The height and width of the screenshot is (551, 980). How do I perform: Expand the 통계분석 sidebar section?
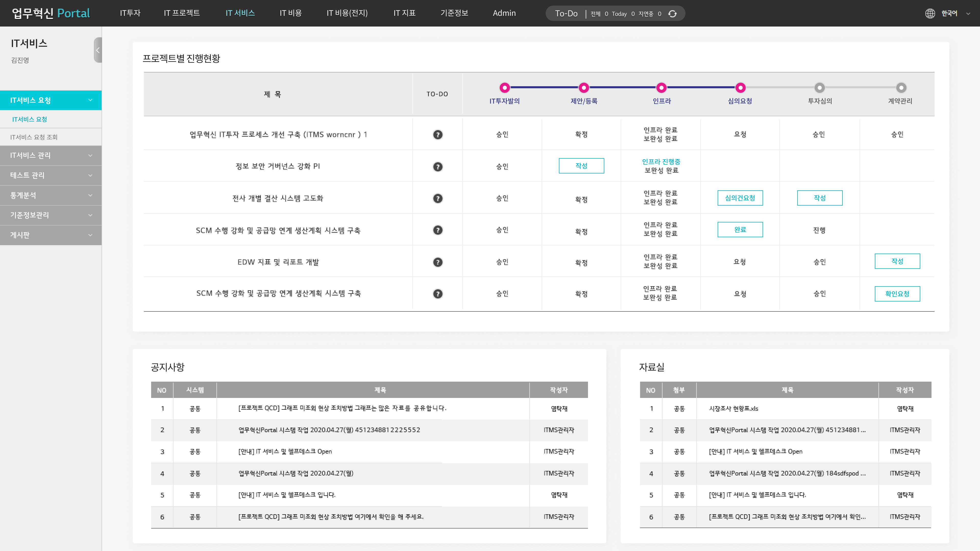(51, 195)
